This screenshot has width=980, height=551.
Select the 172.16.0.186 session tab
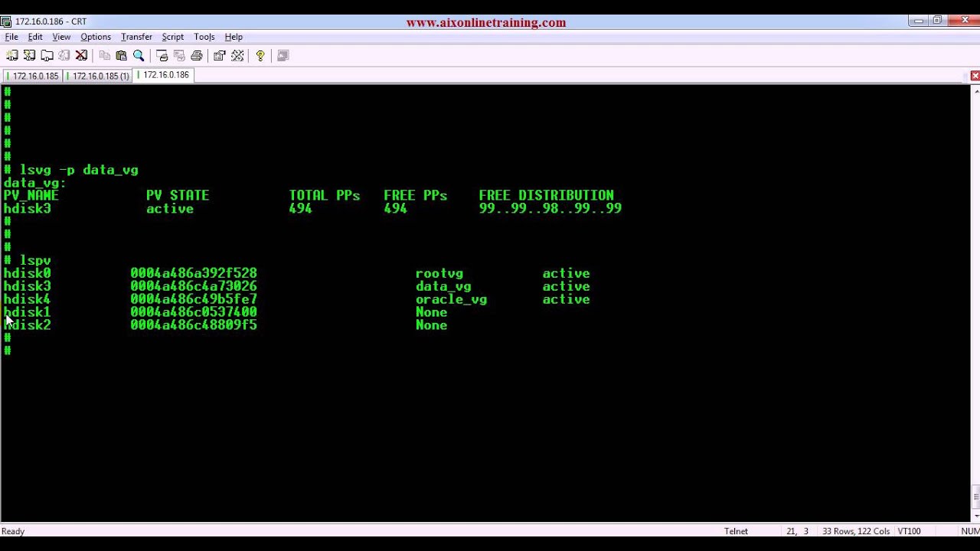[x=163, y=75]
